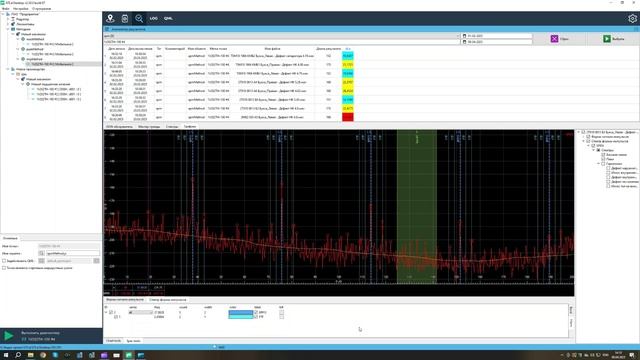This screenshot has height=360, width=640.
Task: Open the third menu bar item
Action: [41, 8]
